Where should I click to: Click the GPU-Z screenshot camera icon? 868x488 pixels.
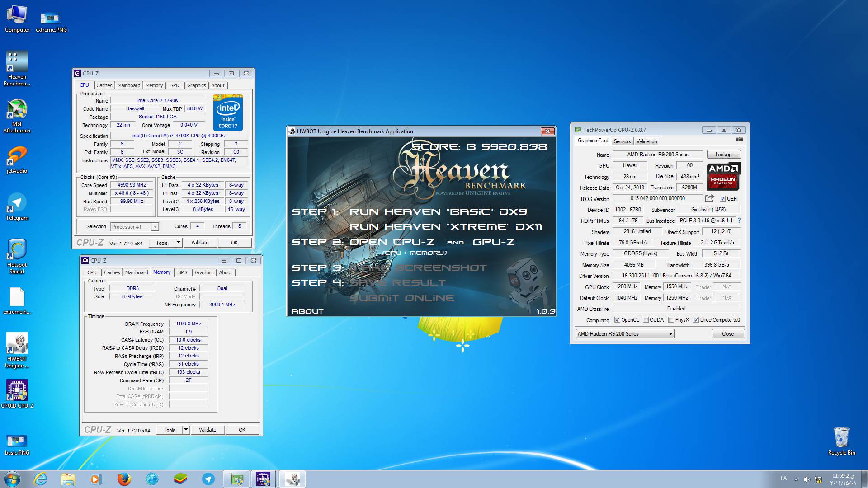coord(739,140)
